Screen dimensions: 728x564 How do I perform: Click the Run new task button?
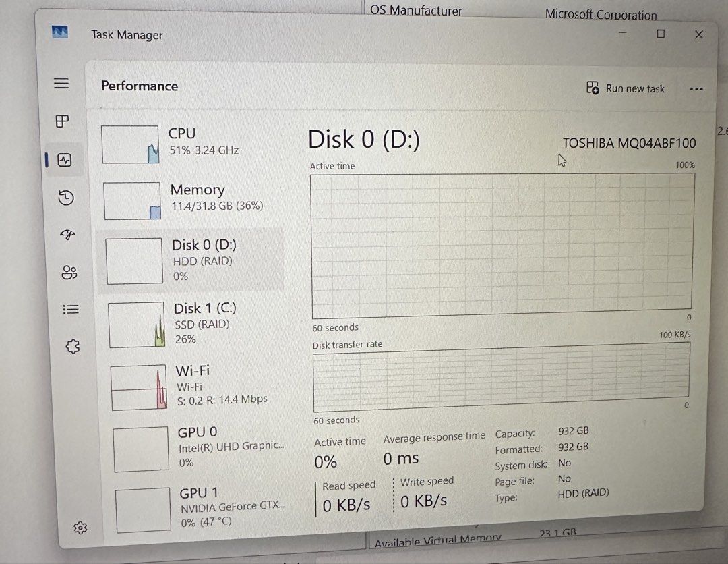[626, 88]
